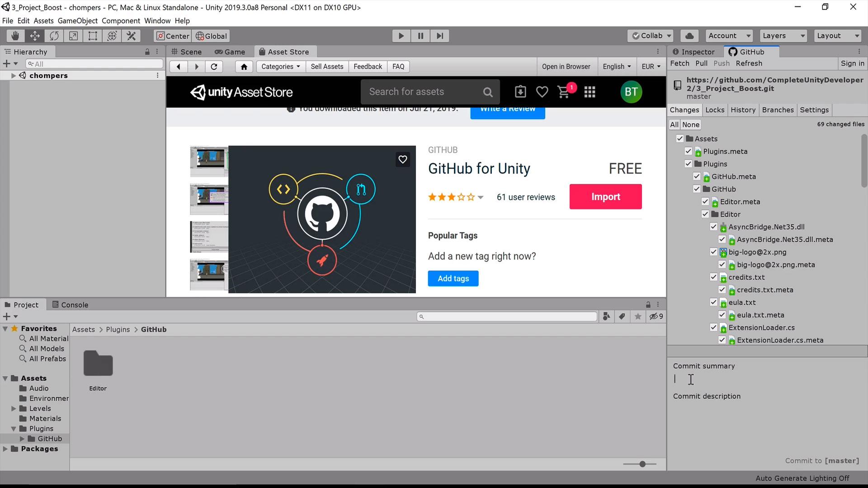Viewport: 868px width, 488px height.
Task: Open the Layers dropdown
Action: (x=783, y=36)
